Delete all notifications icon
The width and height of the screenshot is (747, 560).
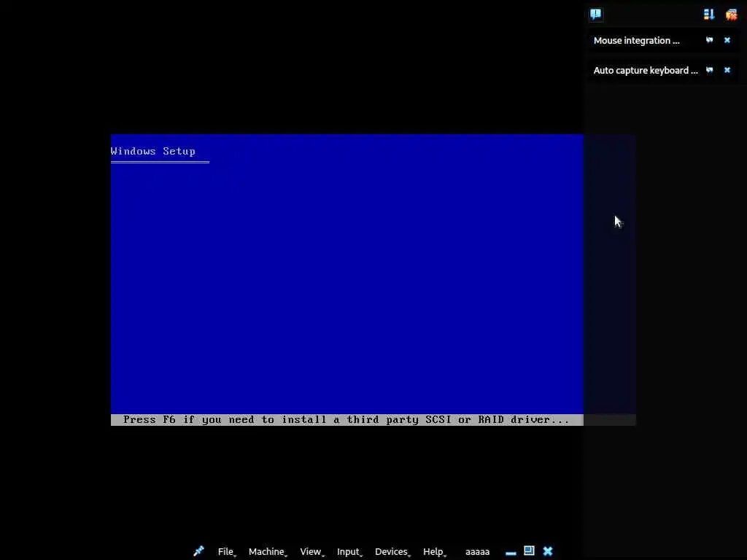[731, 15]
